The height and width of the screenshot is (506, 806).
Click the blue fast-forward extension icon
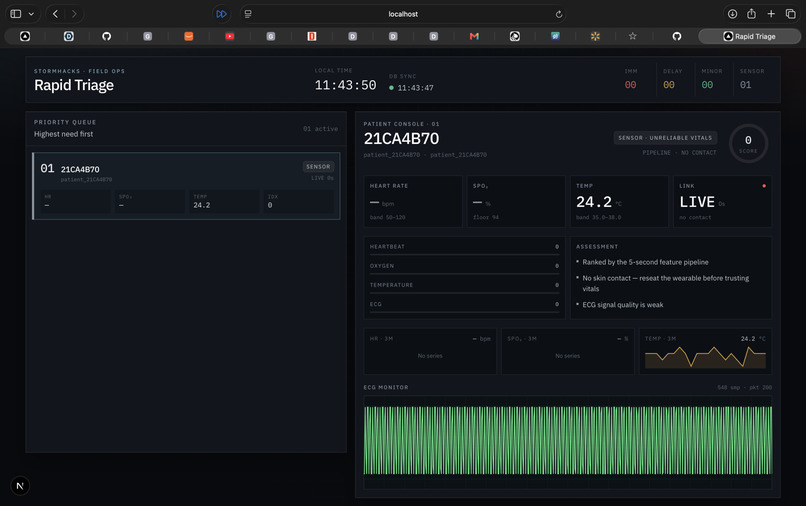[x=221, y=14]
